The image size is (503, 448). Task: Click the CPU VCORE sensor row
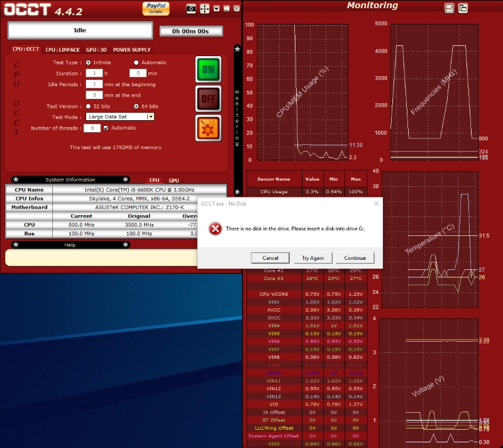tap(307, 294)
